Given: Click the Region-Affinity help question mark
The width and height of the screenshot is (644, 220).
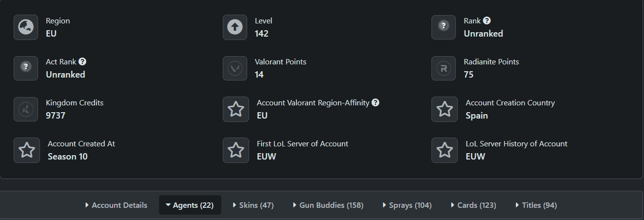Looking at the screenshot, I should coord(375,103).
